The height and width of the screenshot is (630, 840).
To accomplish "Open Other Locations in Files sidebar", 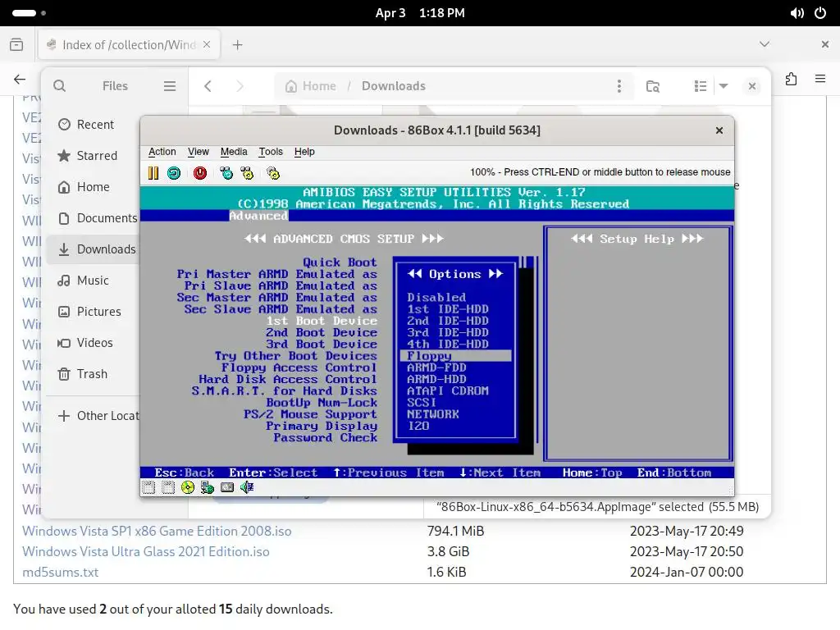I will tap(93, 416).
